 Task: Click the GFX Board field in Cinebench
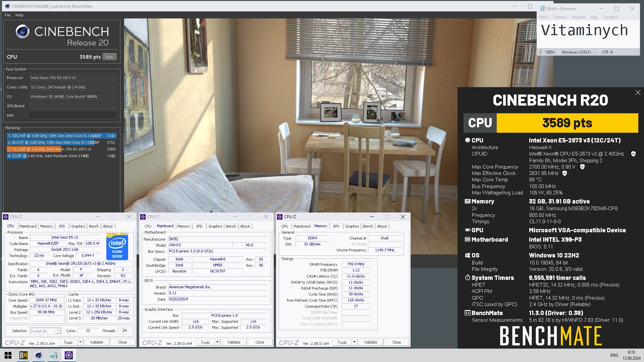pyautogui.click(x=73, y=106)
